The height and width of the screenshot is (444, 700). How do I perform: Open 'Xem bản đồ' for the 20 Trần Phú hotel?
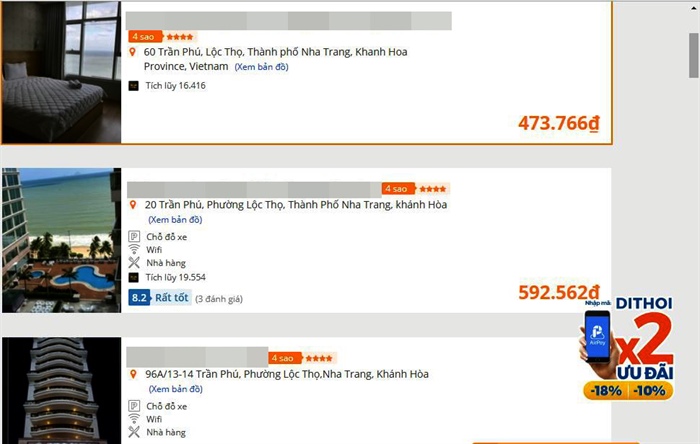[x=175, y=220]
